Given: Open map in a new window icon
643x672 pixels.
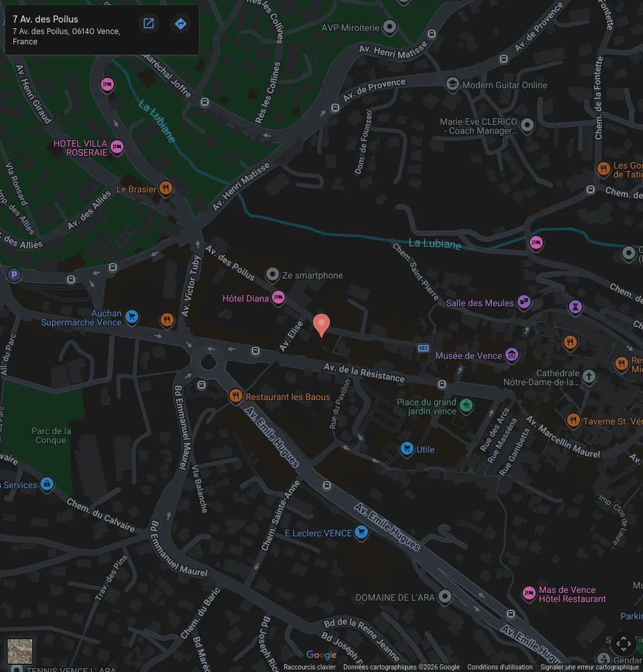Looking at the screenshot, I should point(149,24).
